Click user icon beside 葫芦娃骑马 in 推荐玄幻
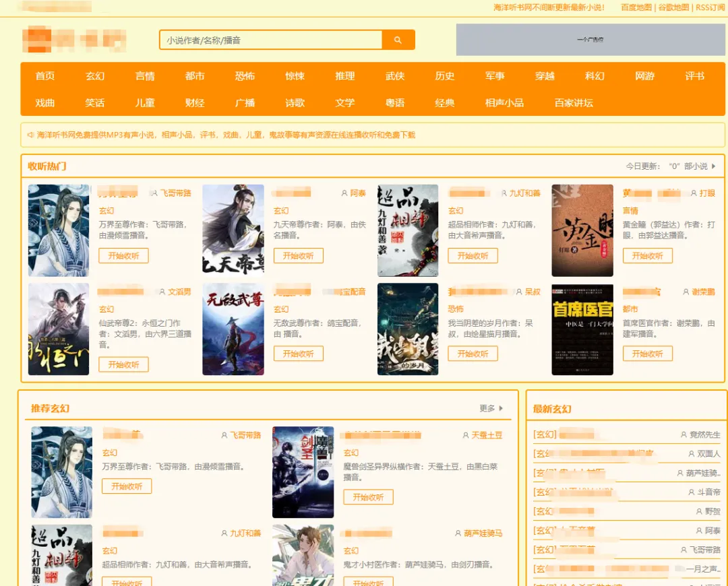This screenshot has height=586, width=728. point(458,533)
